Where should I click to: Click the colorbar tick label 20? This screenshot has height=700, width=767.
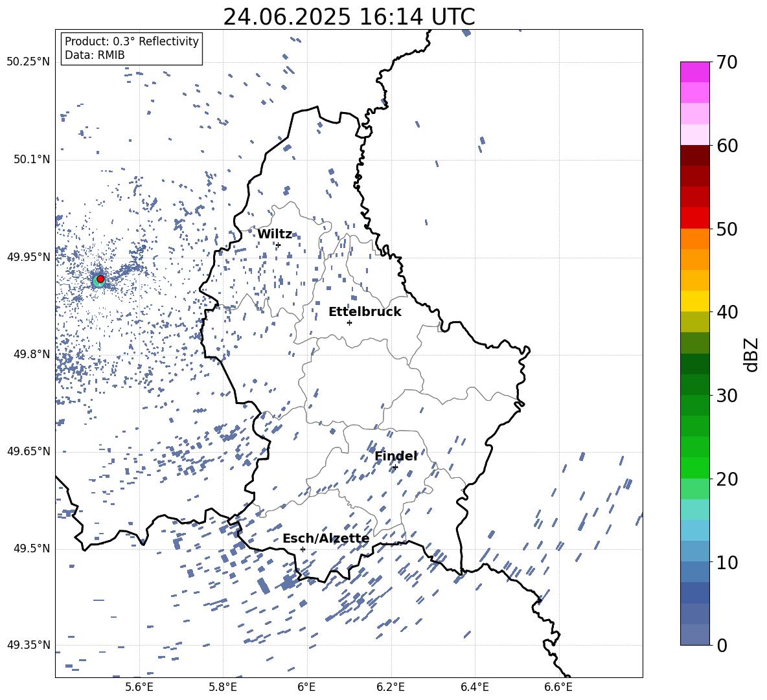727,479
